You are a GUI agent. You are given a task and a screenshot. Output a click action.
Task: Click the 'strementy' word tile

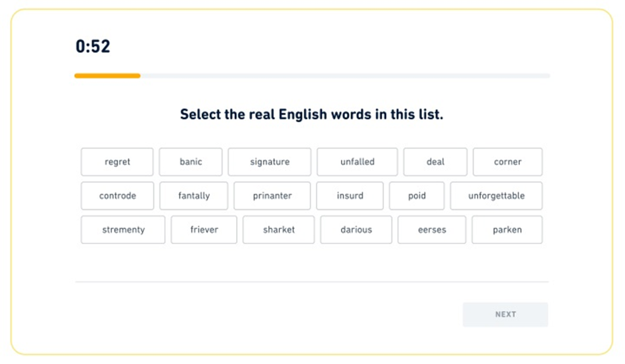coord(123,229)
